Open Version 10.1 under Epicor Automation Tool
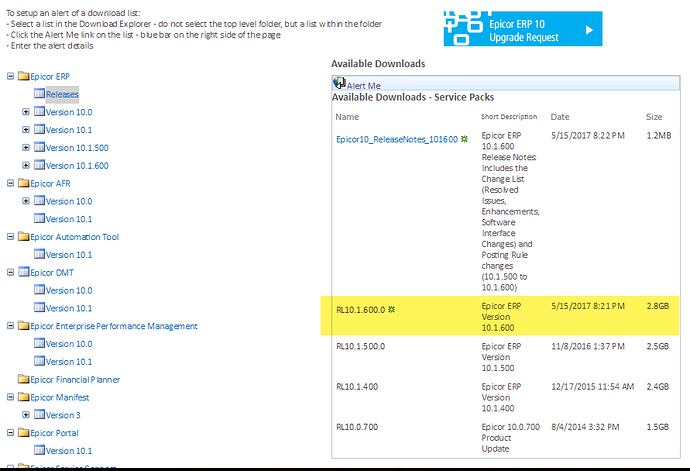 (x=69, y=255)
